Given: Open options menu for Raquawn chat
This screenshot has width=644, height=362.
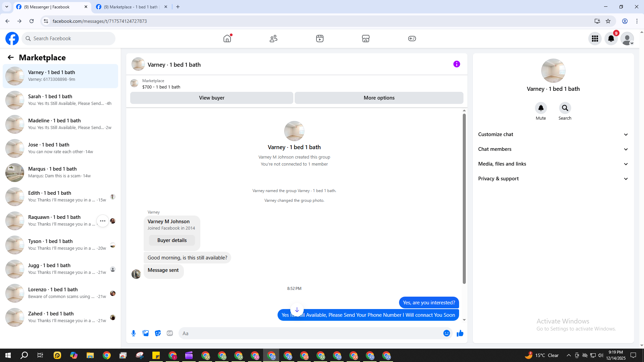Looking at the screenshot, I should tap(103, 221).
